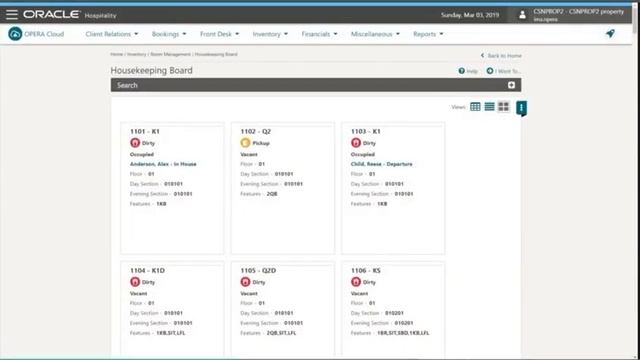The image size is (640, 360).
Task: Click Vacant status text in room 1102
Action: (x=249, y=154)
